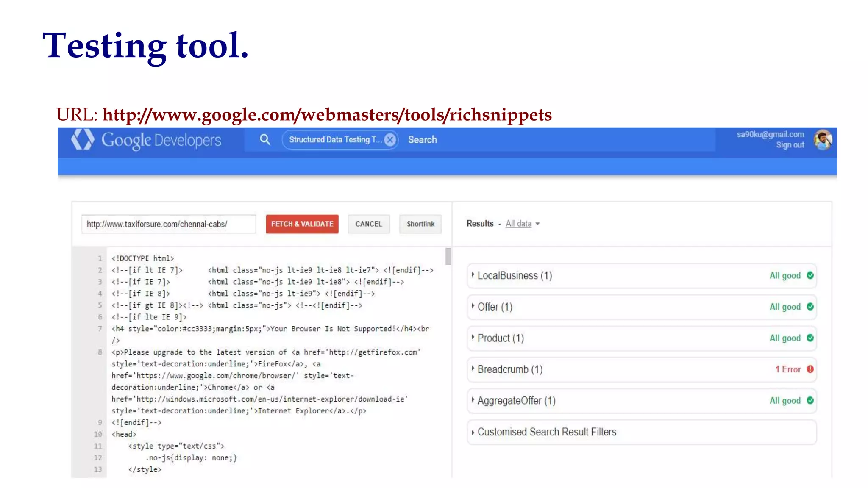Click the Structured Data Testing T... chip label

(x=335, y=140)
